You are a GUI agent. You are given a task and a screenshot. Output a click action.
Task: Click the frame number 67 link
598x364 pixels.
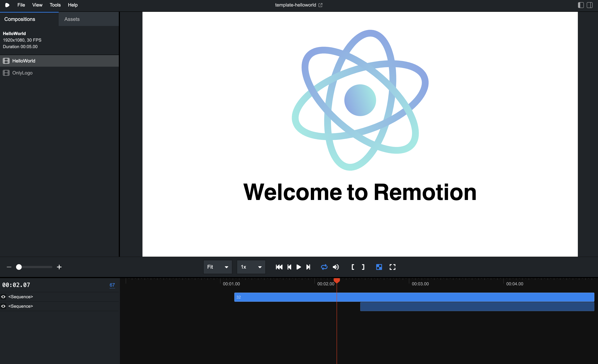(112, 285)
